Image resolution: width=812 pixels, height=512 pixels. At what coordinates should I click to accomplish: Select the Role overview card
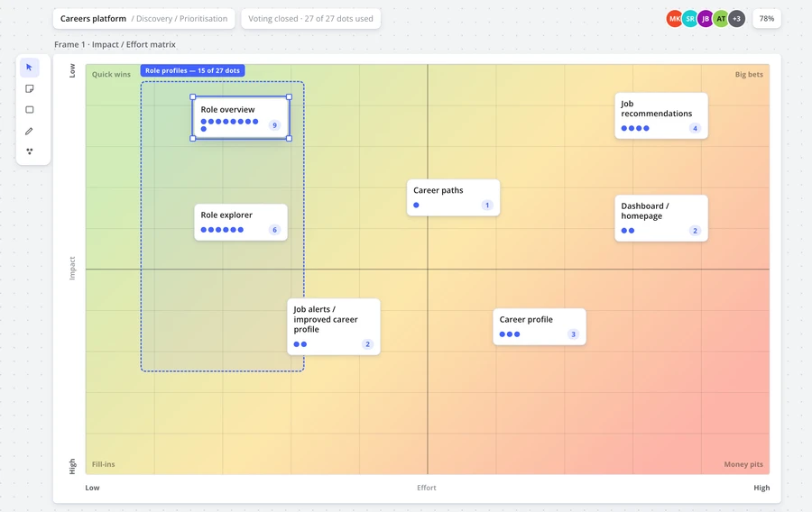241,117
